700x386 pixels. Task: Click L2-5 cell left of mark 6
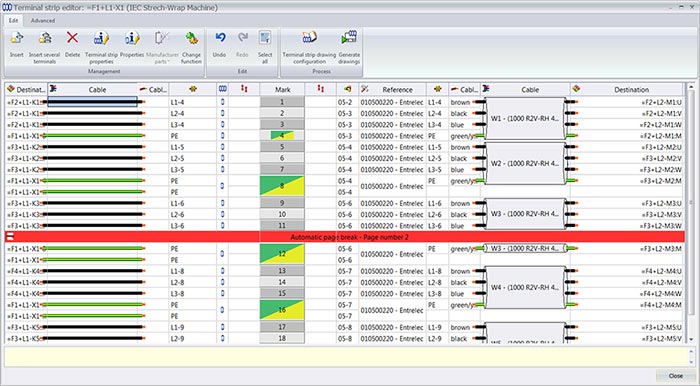[193, 158]
